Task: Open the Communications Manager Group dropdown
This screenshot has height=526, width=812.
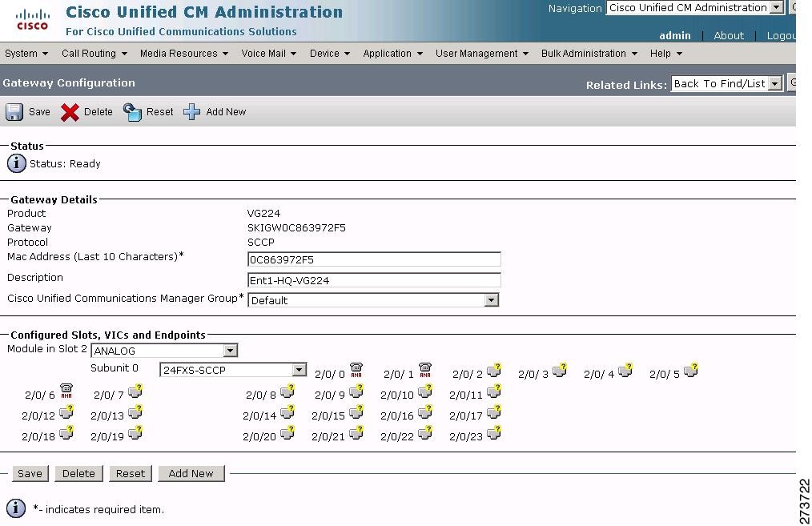Action: pyautogui.click(x=373, y=300)
